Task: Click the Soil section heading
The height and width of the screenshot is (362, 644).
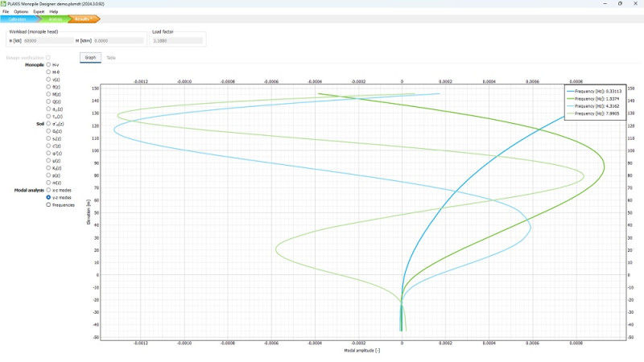Action: (x=40, y=124)
